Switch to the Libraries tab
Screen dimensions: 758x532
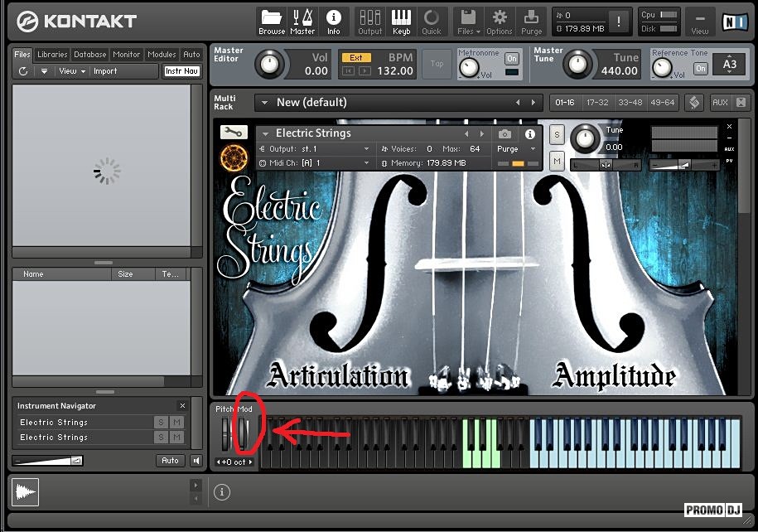click(x=52, y=54)
